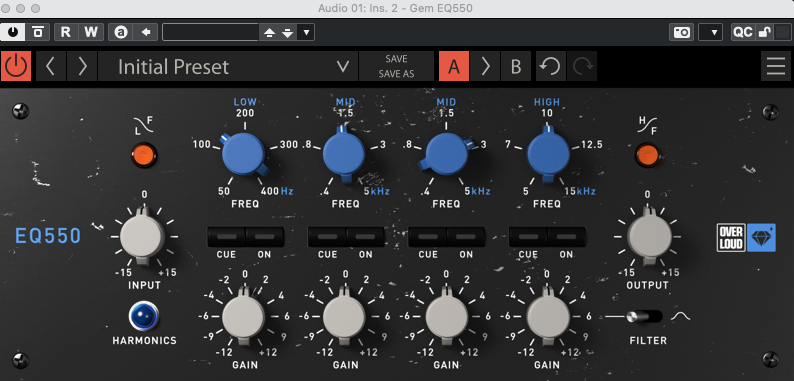Go to previous preset arrow
Screen dimensions: 794x381
point(50,66)
